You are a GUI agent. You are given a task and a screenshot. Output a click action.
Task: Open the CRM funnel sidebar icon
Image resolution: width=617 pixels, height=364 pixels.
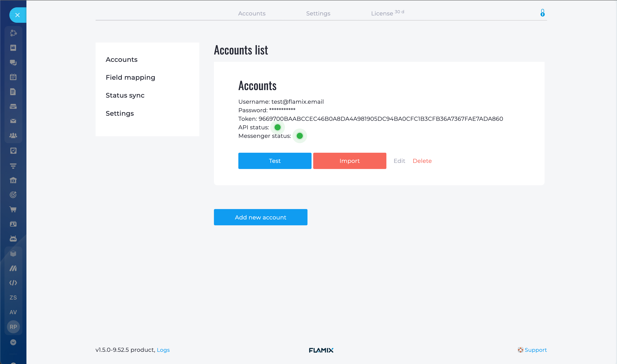pyautogui.click(x=13, y=166)
